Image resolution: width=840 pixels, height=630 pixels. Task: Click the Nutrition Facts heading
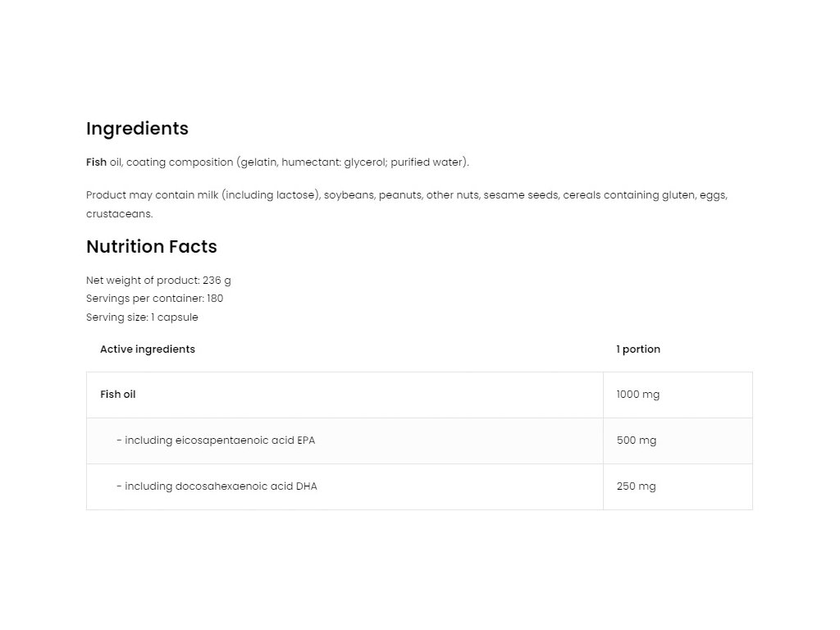pyautogui.click(x=152, y=246)
